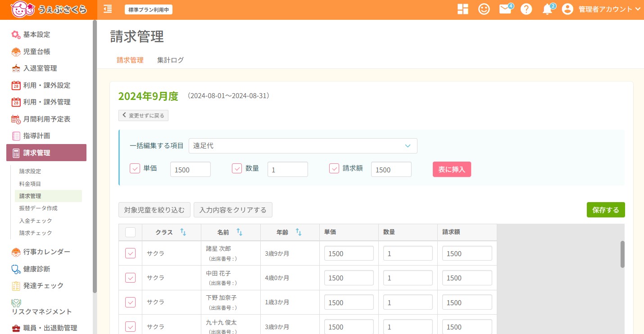This screenshot has width=644, height=334.
Task: Open the mail messages icon
Action: (x=505, y=9)
